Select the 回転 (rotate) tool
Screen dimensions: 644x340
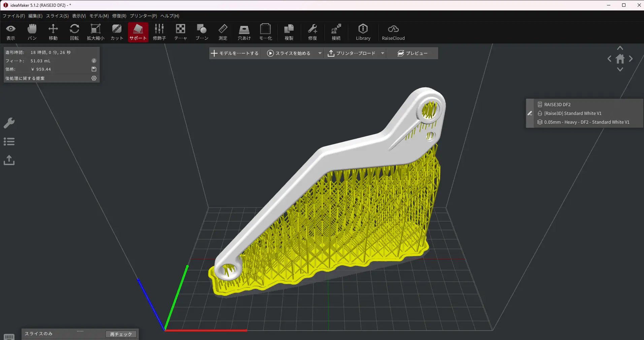click(x=74, y=32)
